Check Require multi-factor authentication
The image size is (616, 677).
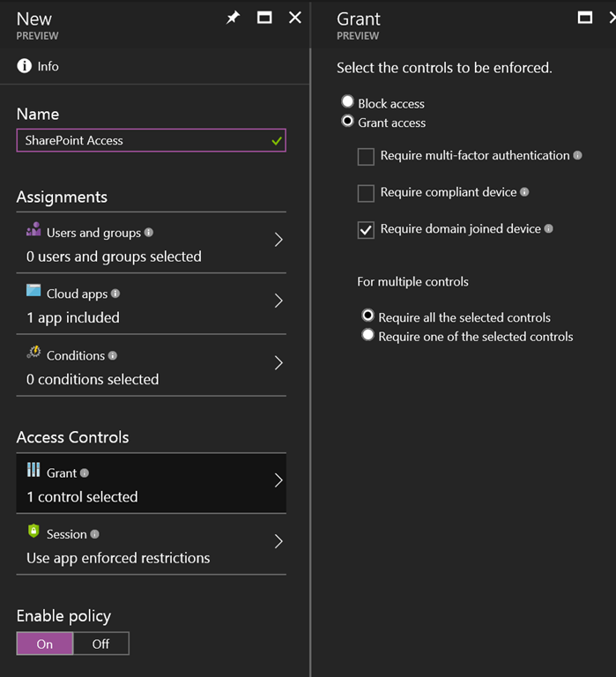coord(366,157)
